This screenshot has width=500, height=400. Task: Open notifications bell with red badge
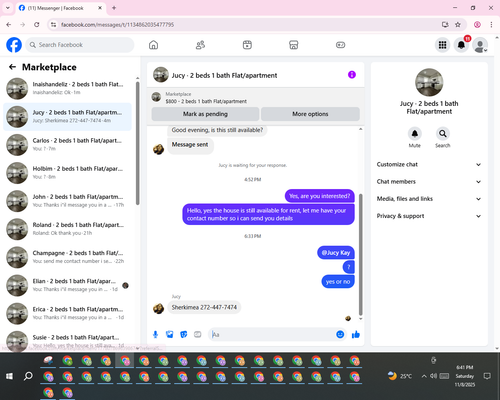[461, 45]
